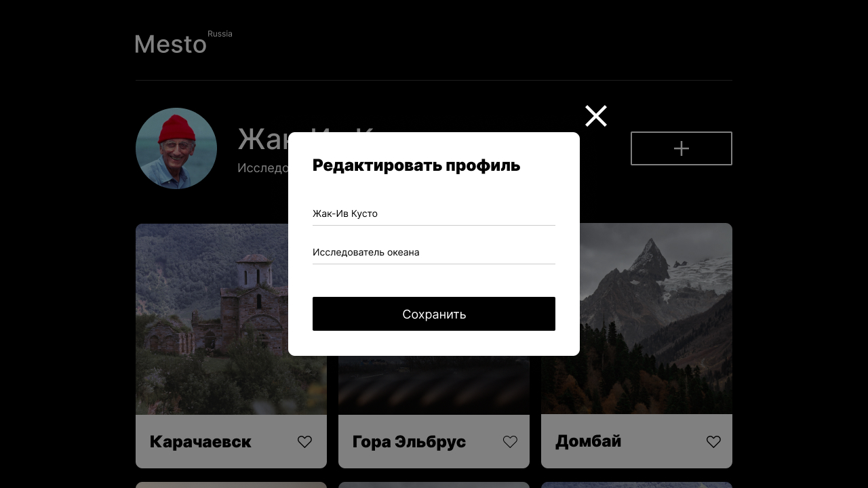Click the plus icon to add a place
This screenshot has height=488, width=868.
click(x=682, y=148)
